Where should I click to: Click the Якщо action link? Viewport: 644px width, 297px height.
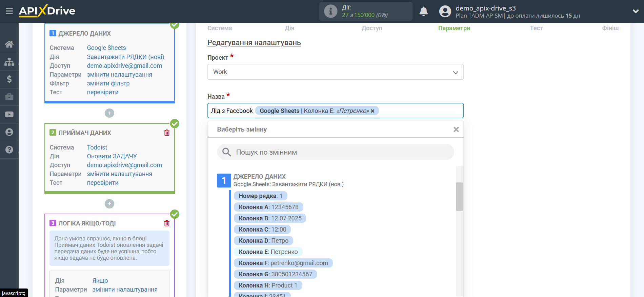coord(100,281)
